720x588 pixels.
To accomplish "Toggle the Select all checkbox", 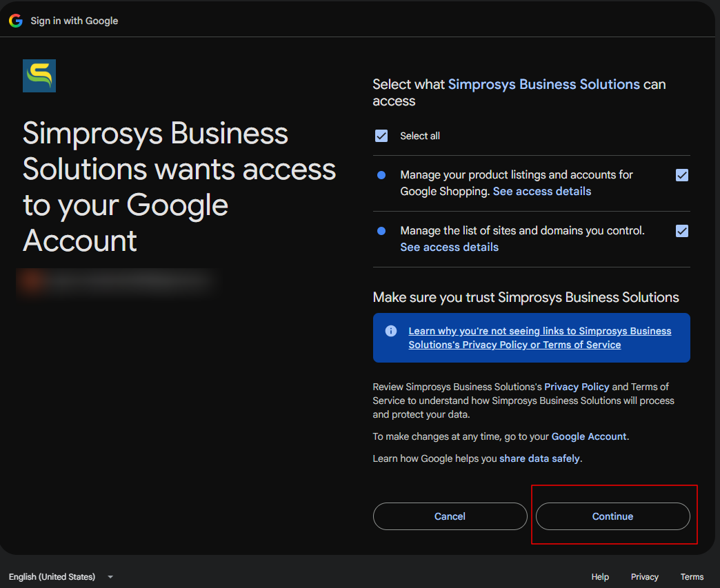I will click(x=381, y=136).
